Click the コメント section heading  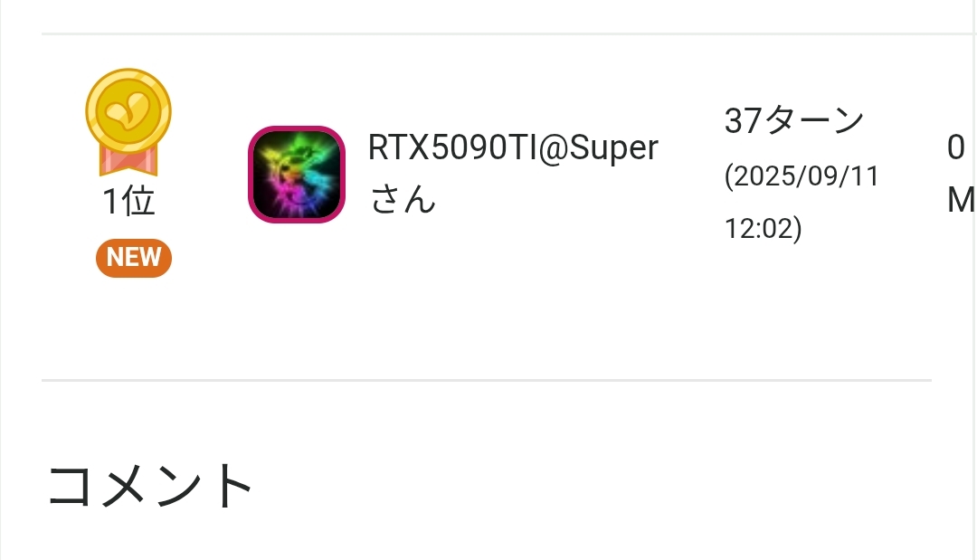coord(149,486)
